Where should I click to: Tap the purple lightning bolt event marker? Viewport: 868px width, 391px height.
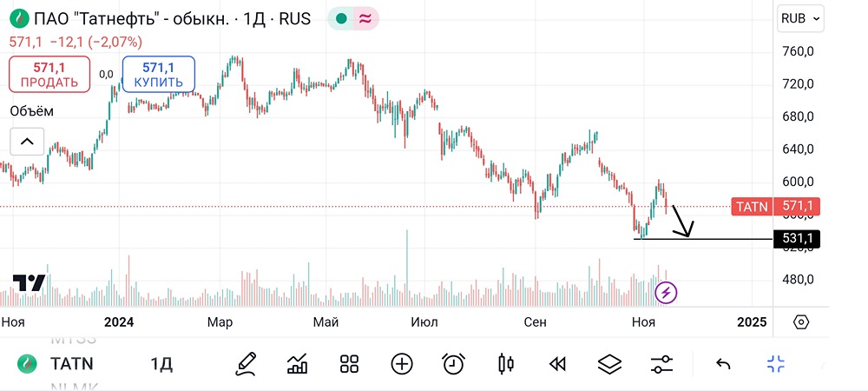coord(666,293)
